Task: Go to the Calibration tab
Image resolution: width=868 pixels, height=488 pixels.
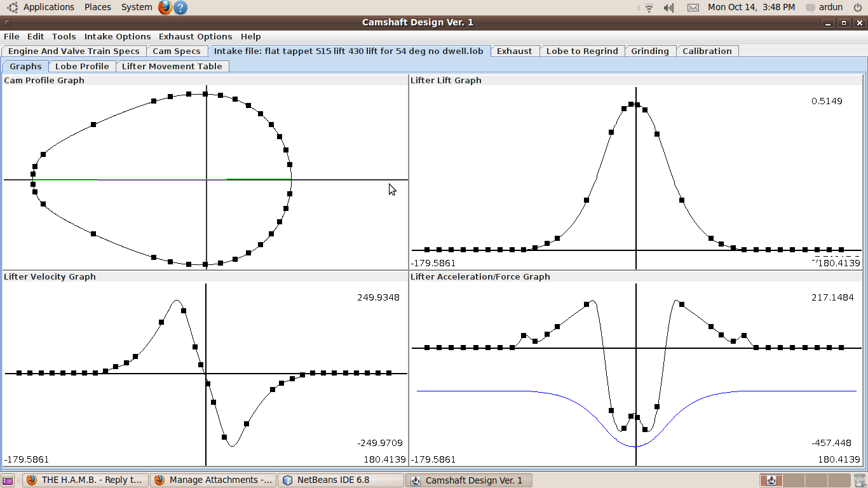Action: click(707, 51)
